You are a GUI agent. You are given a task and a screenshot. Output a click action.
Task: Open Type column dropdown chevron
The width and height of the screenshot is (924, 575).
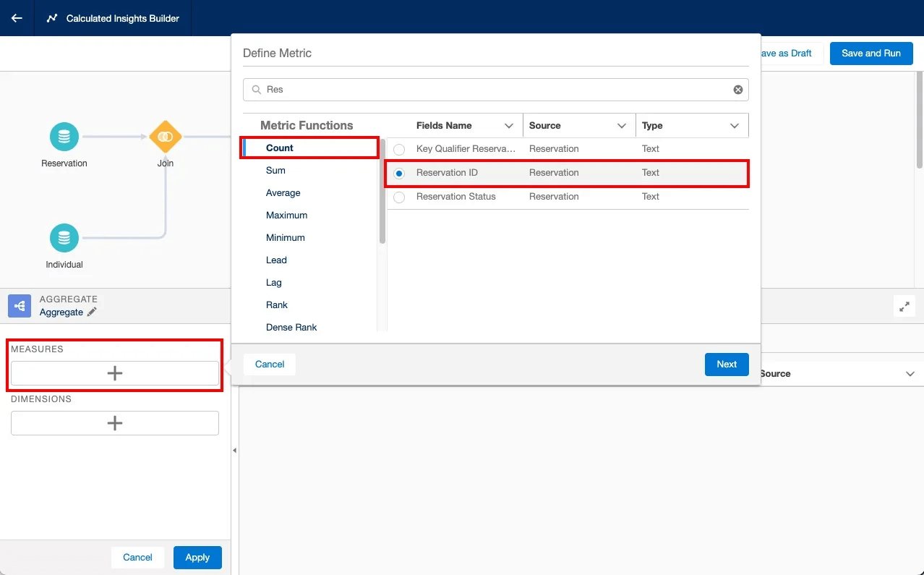click(735, 126)
